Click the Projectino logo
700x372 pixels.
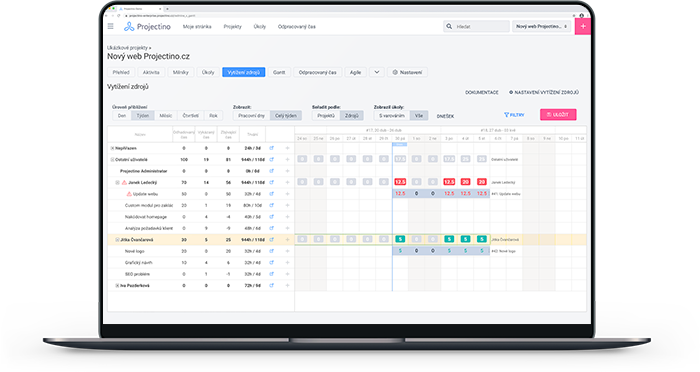coord(147,27)
